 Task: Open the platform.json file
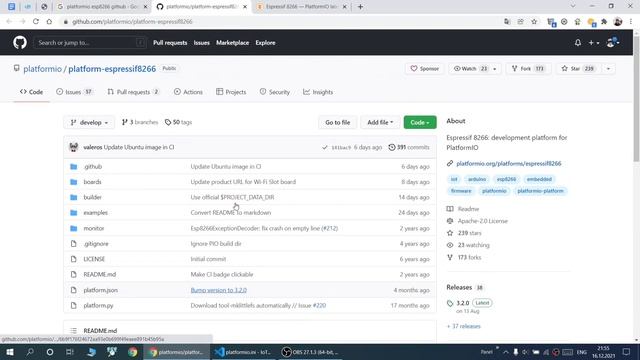[x=100, y=290]
